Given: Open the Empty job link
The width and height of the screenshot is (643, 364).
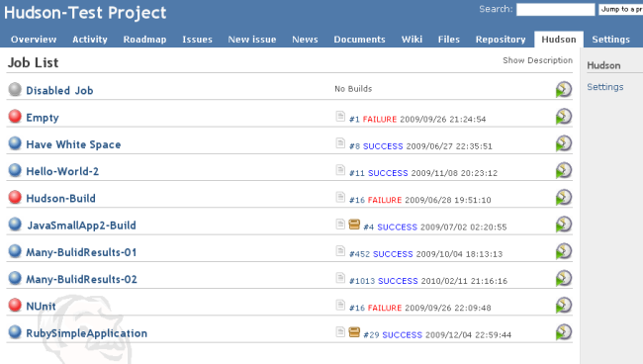Looking at the screenshot, I should (x=43, y=118).
